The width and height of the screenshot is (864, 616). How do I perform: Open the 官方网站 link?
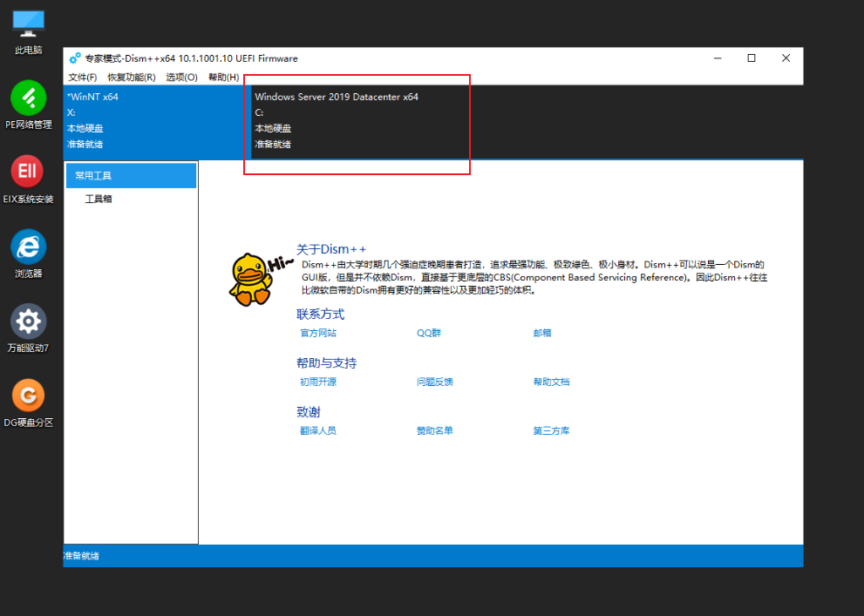(x=318, y=333)
